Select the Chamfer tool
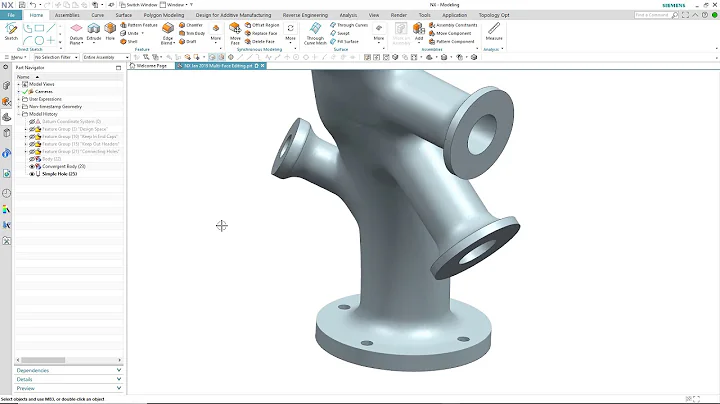Screen dimensions: 720x404 [x=191, y=25]
